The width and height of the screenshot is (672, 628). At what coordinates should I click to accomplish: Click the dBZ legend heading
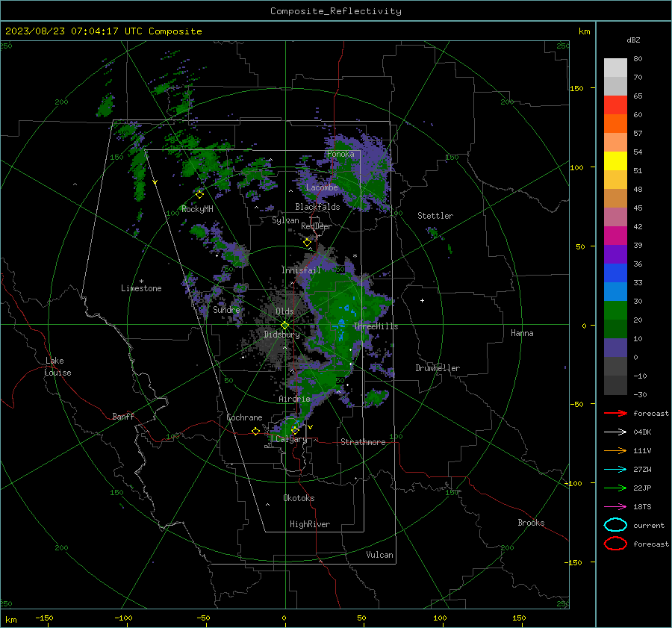click(633, 40)
